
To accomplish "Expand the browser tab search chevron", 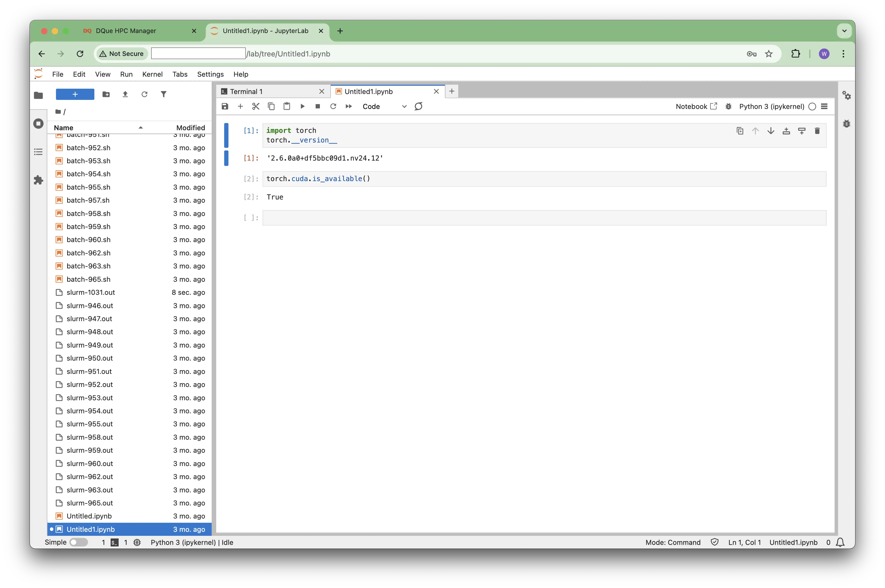I will (x=844, y=31).
